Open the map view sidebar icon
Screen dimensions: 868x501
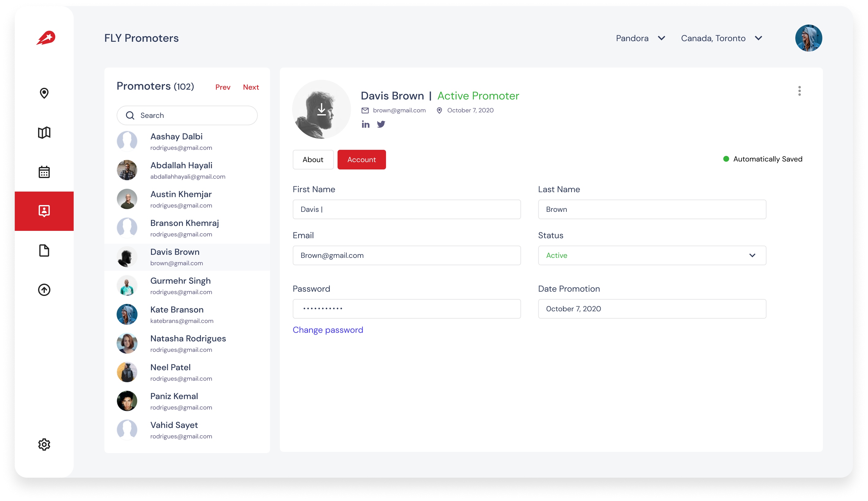coord(44,133)
